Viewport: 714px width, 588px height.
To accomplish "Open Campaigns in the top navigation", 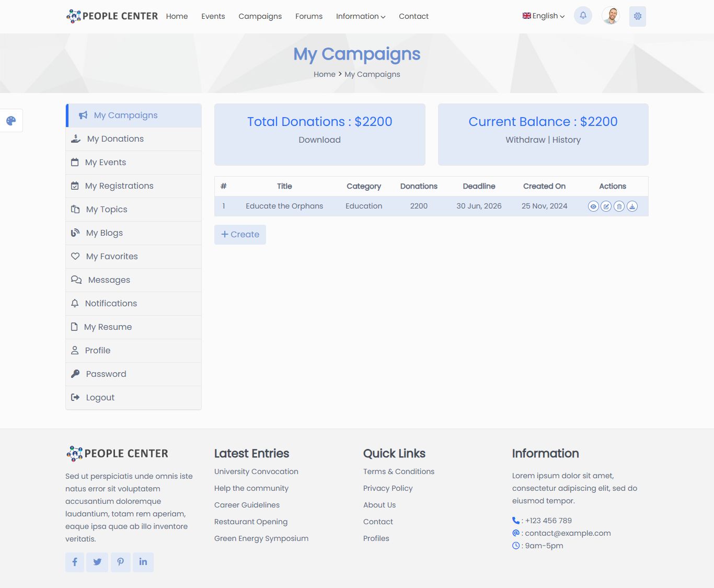I will pos(260,16).
